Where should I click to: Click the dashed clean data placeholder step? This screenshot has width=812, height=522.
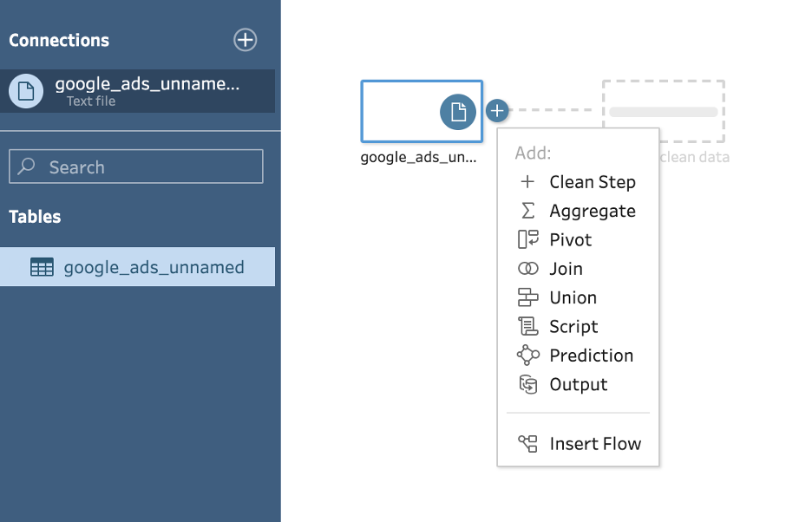(664, 111)
